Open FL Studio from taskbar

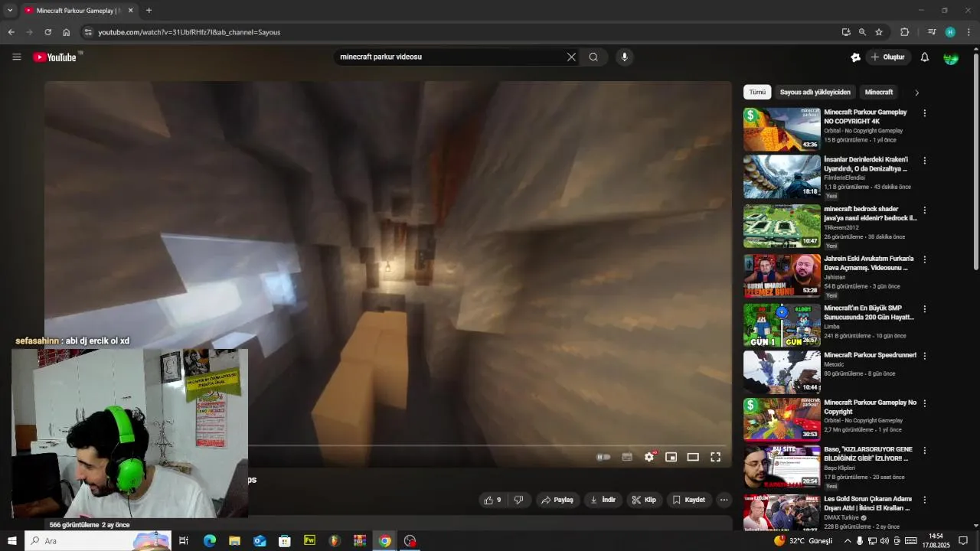[335, 541]
